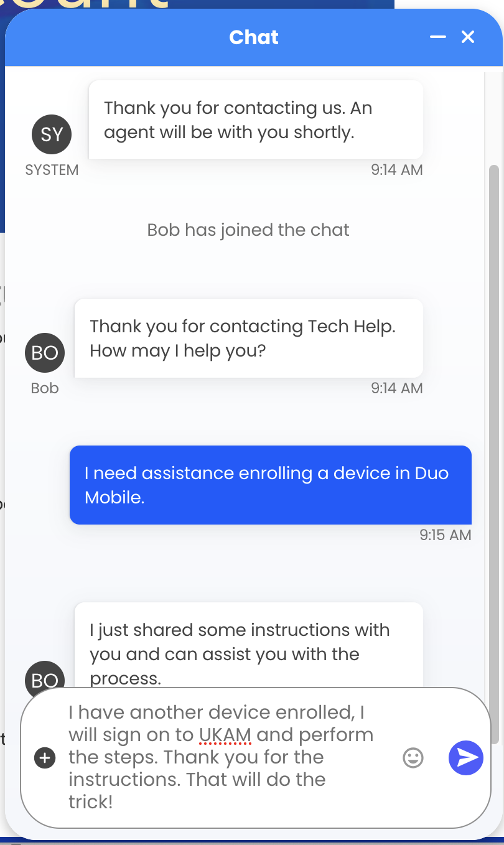Click the SYSTEM sender label
504x845 pixels.
[52, 170]
